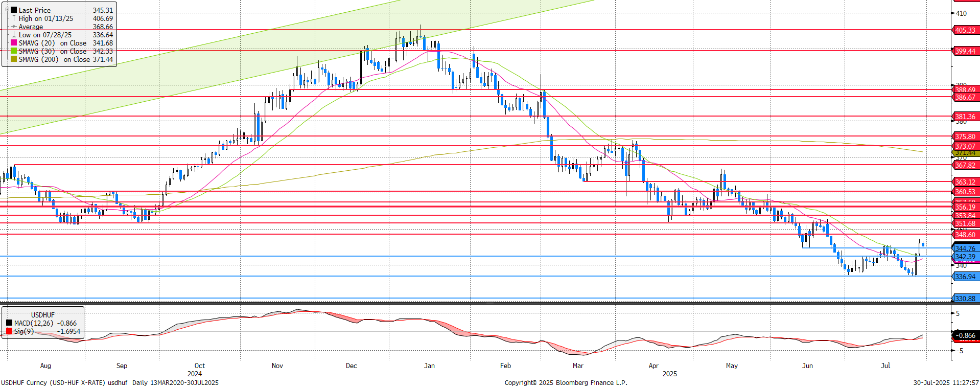This screenshot has height=387, width=980.
Task: Click the 2025 year label
Action: (670, 374)
